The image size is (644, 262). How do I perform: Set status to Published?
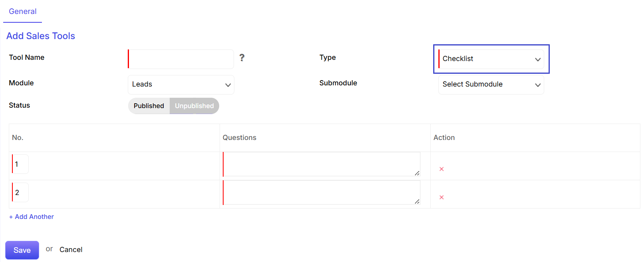pos(149,106)
